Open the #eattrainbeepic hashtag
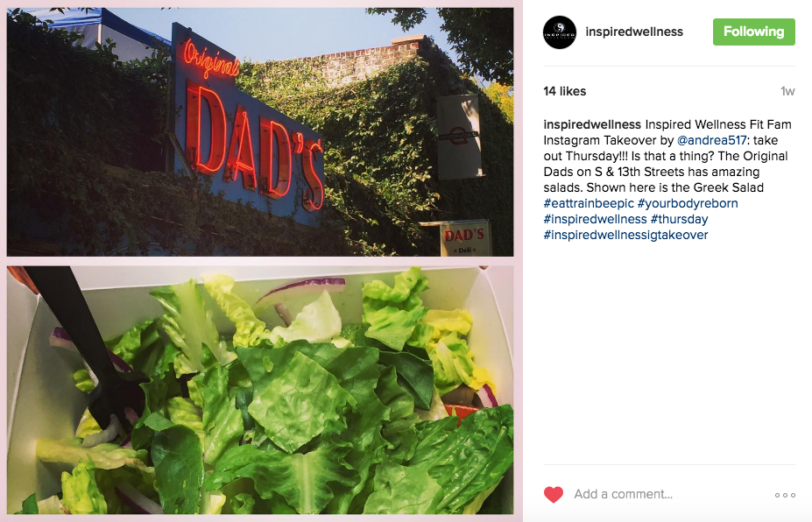The width and height of the screenshot is (812, 522). (589, 203)
